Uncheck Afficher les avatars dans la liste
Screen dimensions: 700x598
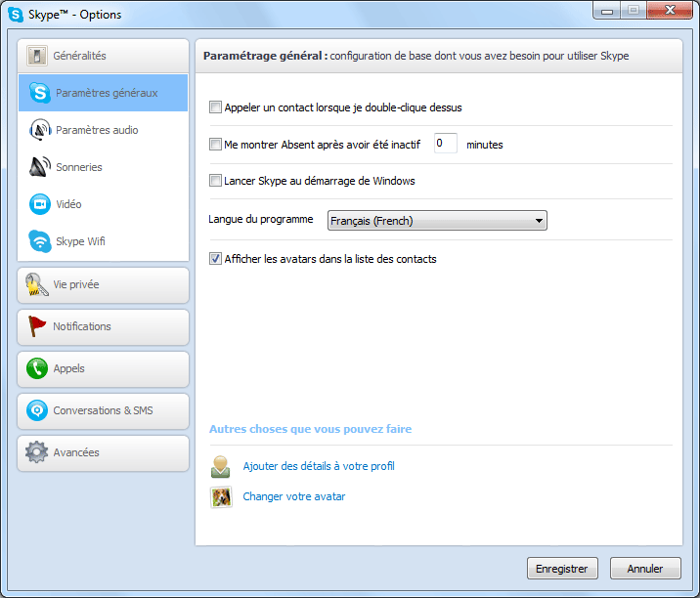[215, 258]
